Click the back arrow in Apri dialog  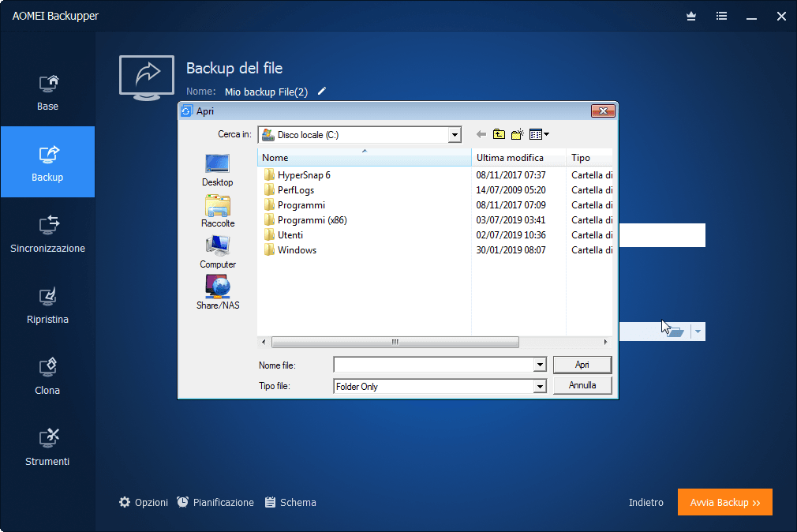[481, 134]
